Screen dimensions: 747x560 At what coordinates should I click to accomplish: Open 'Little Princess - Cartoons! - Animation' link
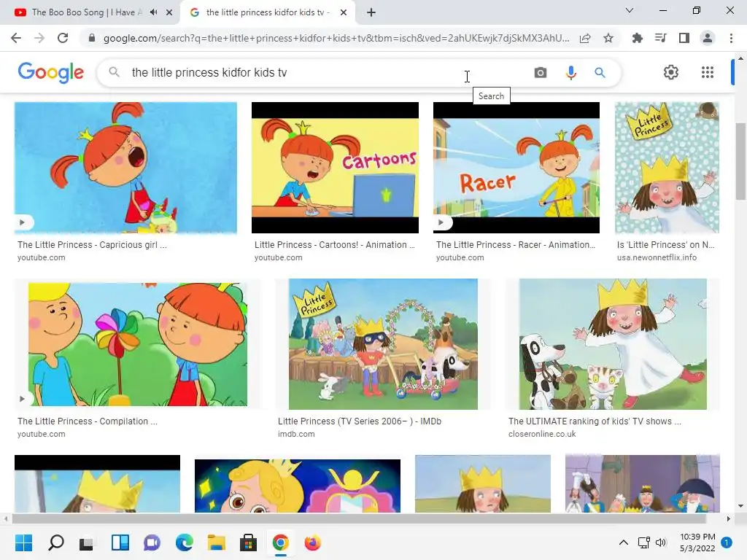point(334,245)
